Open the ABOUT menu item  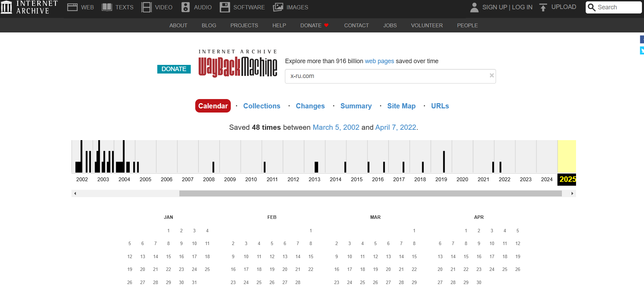pyautogui.click(x=178, y=26)
